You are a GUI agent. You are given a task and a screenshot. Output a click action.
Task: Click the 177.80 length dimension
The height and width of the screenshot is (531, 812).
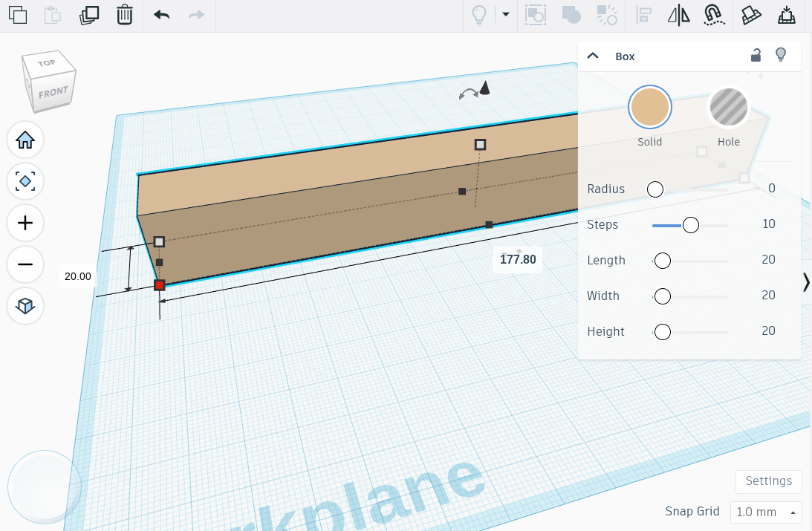click(x=518, y=260)
